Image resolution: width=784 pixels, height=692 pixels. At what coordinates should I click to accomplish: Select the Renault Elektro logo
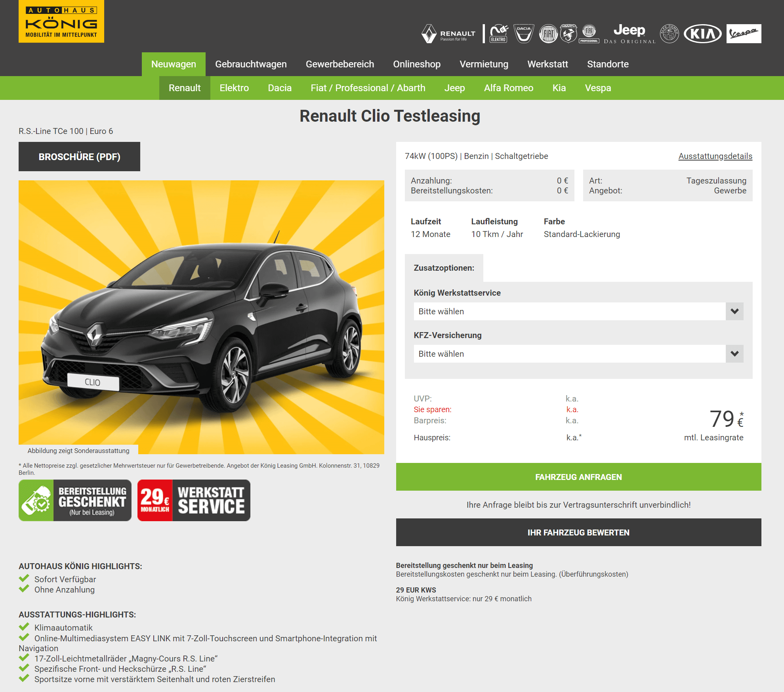[x=499, y=34]
